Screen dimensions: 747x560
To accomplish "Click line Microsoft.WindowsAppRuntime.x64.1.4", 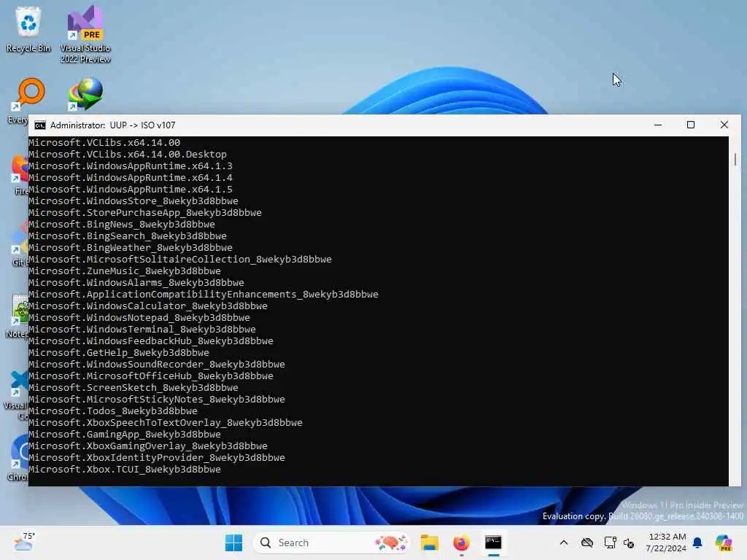I will pyautogui.click(x=131, y=178).
